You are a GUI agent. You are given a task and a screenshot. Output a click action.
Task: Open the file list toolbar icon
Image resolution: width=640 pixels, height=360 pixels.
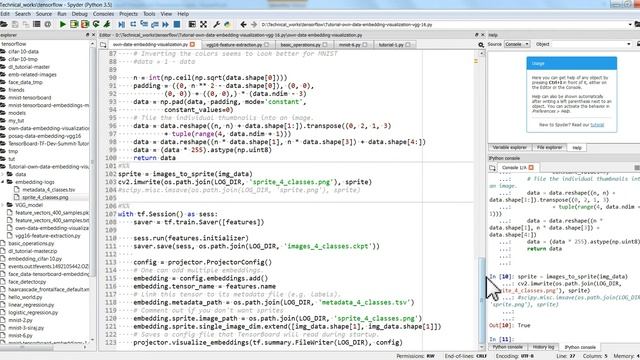(x=37, y=24)
